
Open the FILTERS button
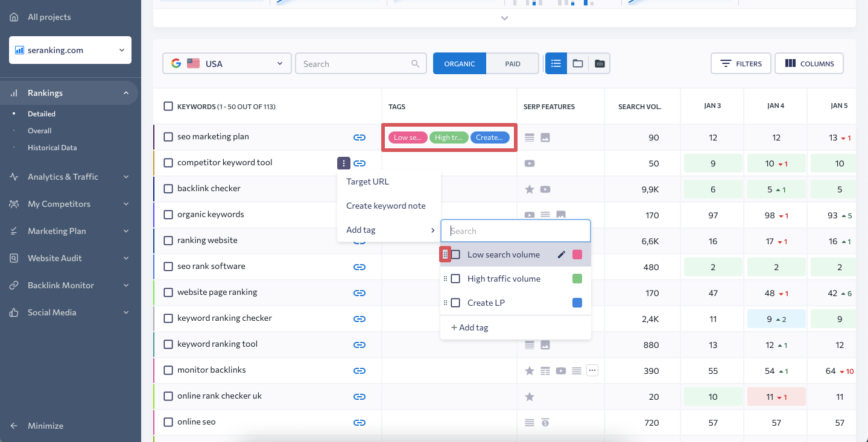[x=741, y=63]
